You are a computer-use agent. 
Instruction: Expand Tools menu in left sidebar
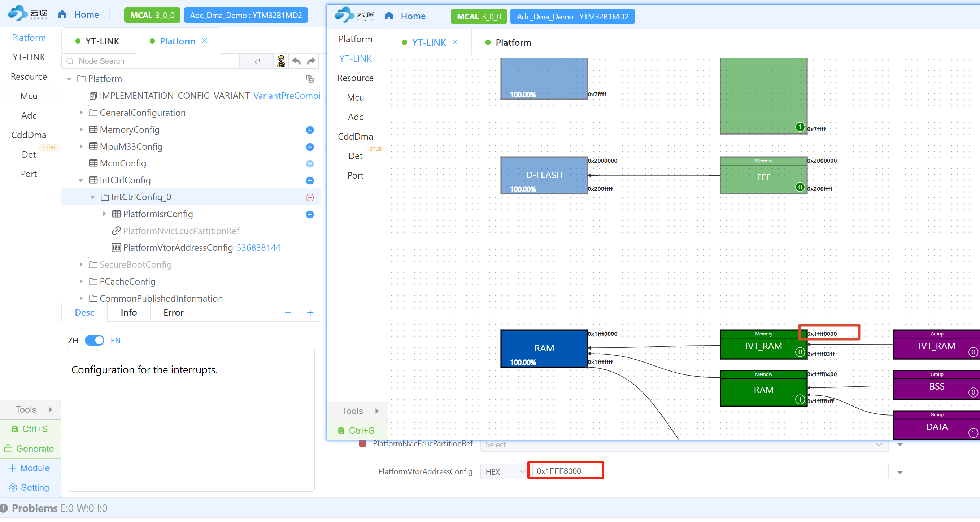[30, 409]
